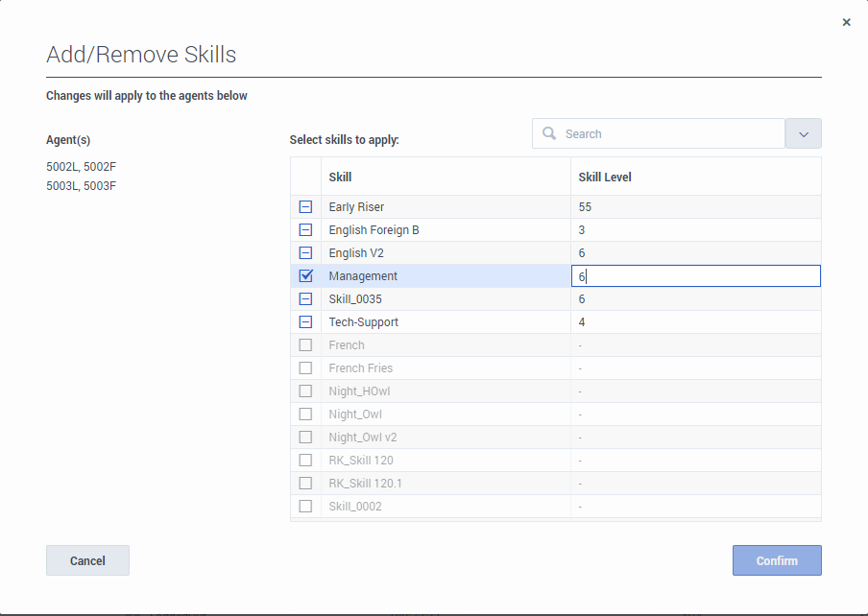868x616 pixels.
Task: Toggle the English V2 skill checkbox
Action: click(x=305, y=253)
